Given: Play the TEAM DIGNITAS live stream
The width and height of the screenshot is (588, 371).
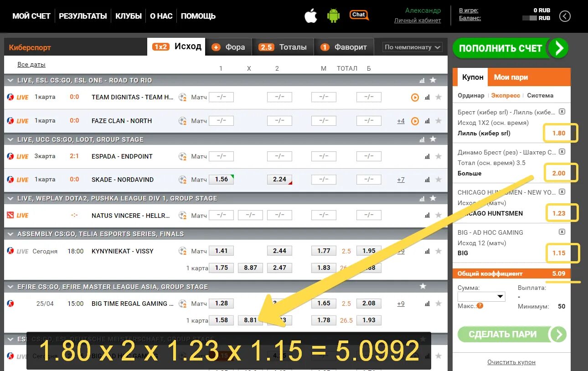Looking at the screenshot, I should click(415, 97).
